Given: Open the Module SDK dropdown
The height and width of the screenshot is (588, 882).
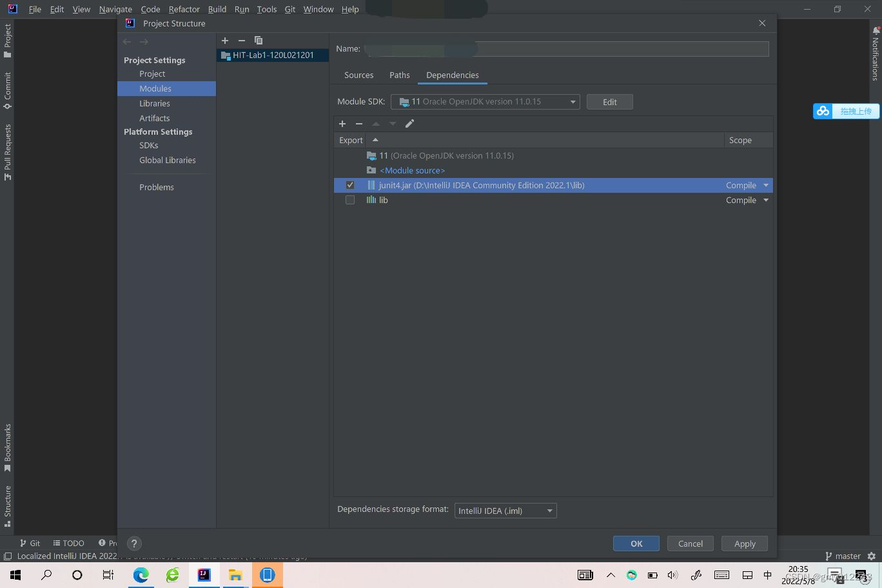Looking at the screenshot, I should click(x=485, y=102).
